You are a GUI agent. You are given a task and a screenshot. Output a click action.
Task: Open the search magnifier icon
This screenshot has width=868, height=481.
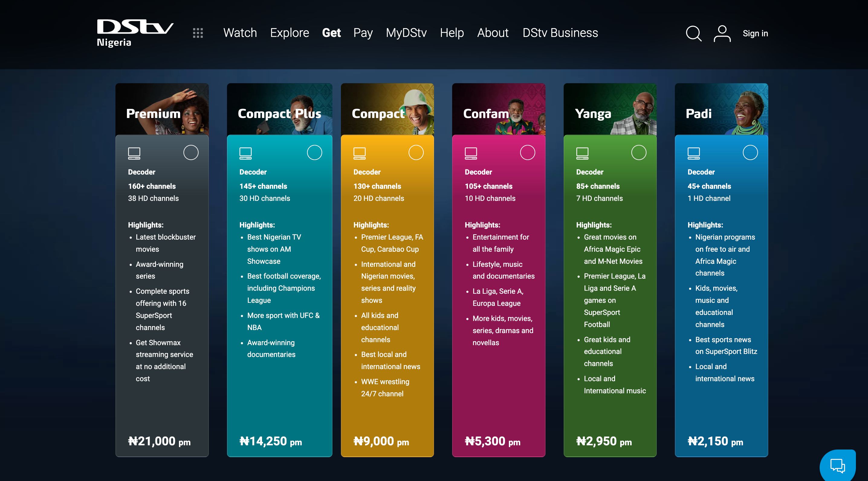693,33
